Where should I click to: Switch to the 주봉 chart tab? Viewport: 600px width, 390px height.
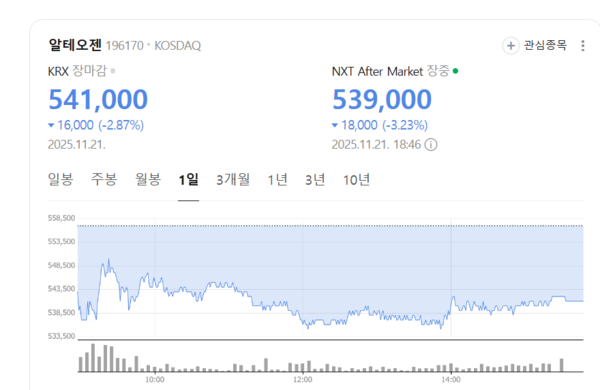(x=104, y=179)
